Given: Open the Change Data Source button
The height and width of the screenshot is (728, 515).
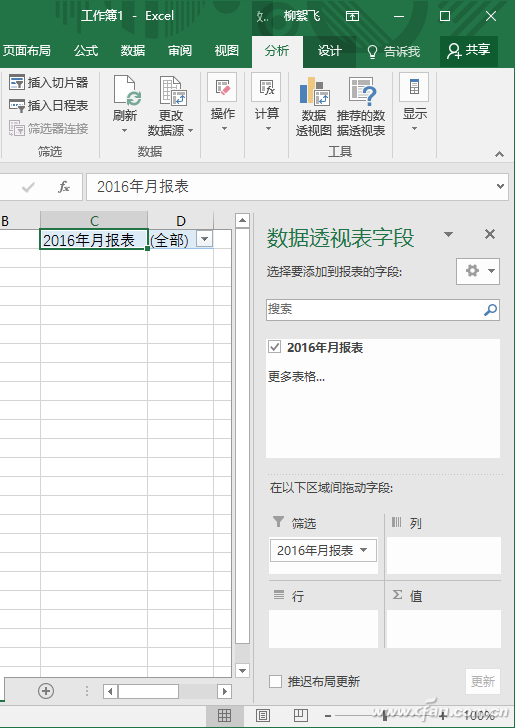Looking at the screenshot, I should (x=170, y=106).
